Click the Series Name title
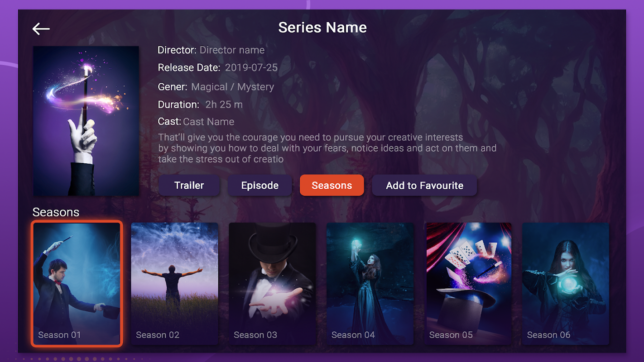Image resolution: width=644 pixels, height=362 pixels. tap(322, 28)
